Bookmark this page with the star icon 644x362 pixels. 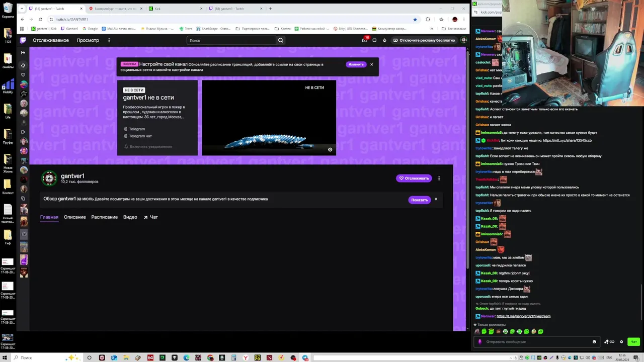click(x=415, y=19)
